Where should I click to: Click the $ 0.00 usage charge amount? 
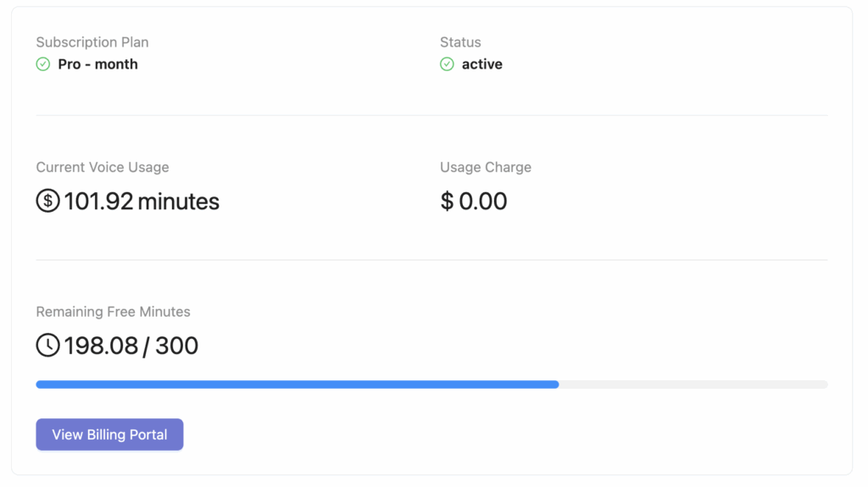click(473, 201)
